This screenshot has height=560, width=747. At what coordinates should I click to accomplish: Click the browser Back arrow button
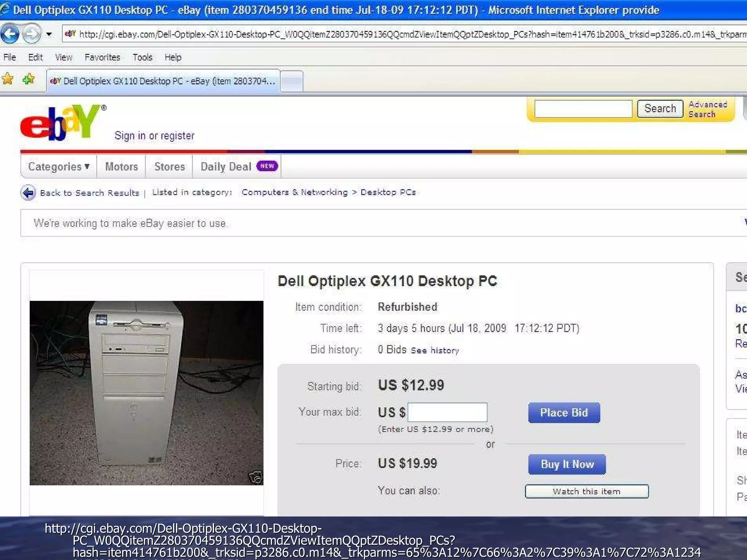(x=10, y=34)
